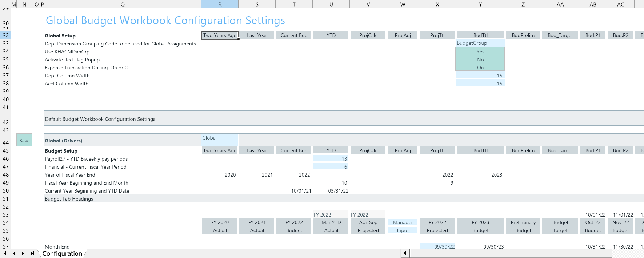Screen dimensions: 644x258
Task: Jump to the last sheet tab arrow
Action: [32, 253]
